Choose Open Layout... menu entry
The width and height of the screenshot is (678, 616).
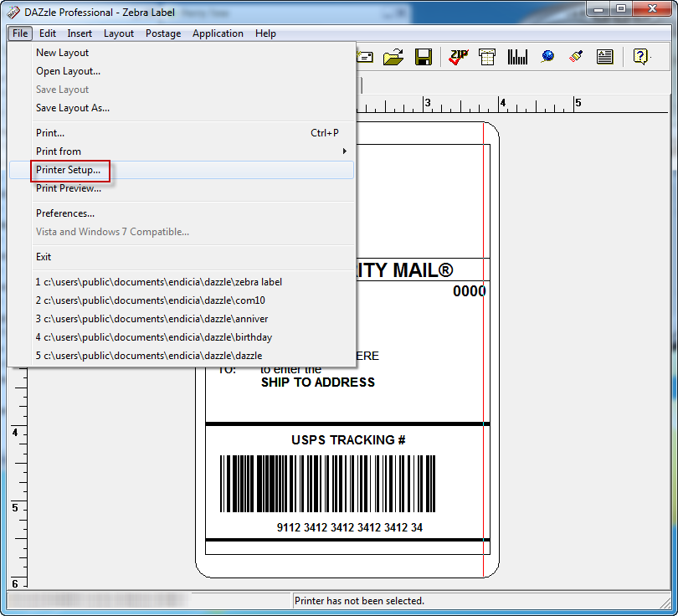tap(182, 71)
